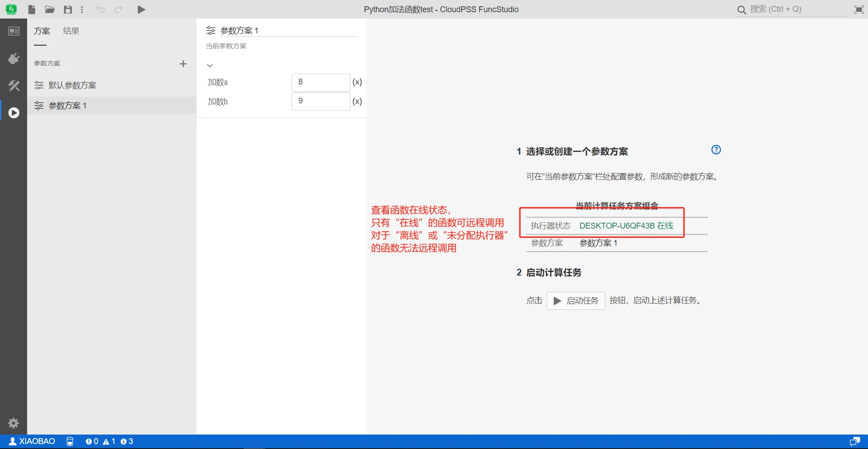
Task: Open the run tab in the sidebar
Action: click(14, 112)
